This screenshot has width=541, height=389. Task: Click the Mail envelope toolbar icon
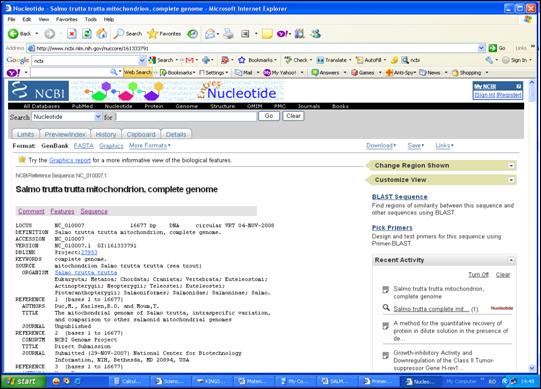tap(210, 33)
